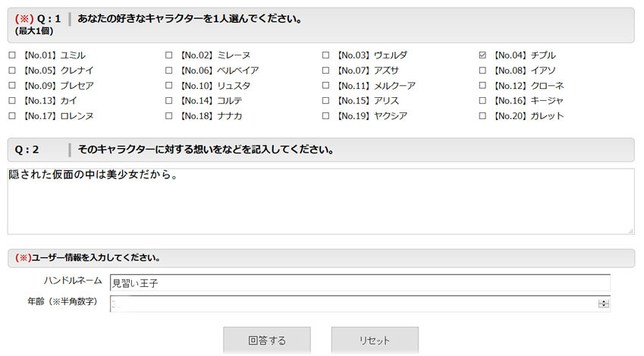Select the No.02 ミレーヌ checkbox
644x356 pixels.
point(169,55)
